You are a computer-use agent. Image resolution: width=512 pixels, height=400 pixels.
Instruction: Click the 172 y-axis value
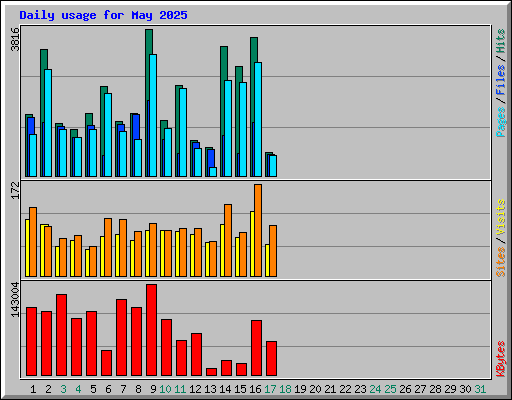pos(15,190)
